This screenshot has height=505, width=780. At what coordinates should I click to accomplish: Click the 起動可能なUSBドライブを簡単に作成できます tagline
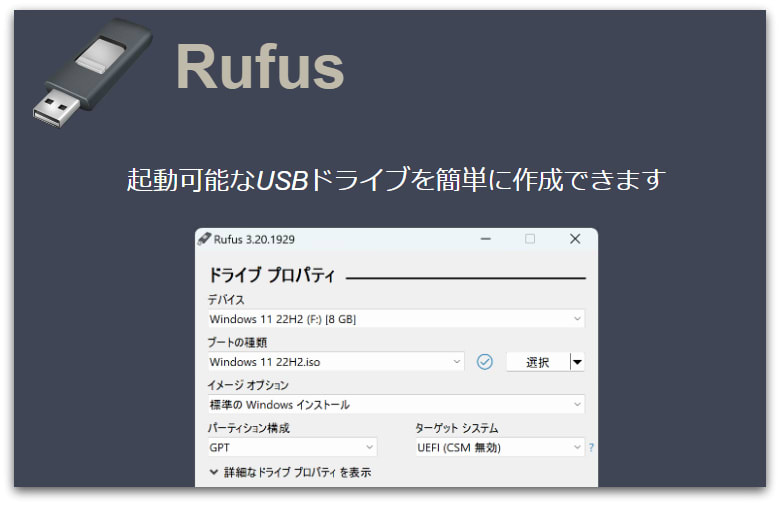tap(396, 180)
